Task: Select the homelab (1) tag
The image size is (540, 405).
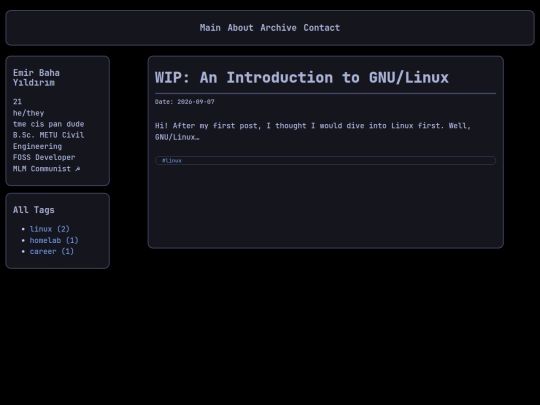Action: click(54, 240)
